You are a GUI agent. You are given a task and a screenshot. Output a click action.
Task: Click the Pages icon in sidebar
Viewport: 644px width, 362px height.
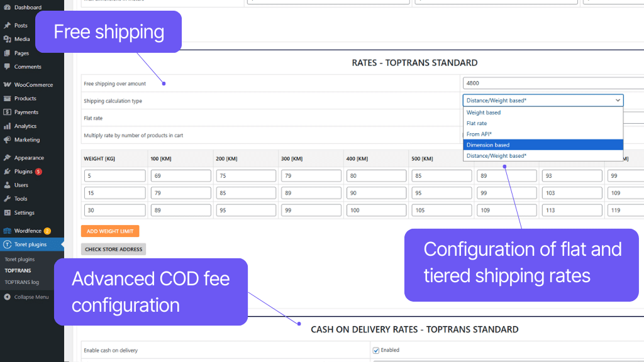pos(7,53)
